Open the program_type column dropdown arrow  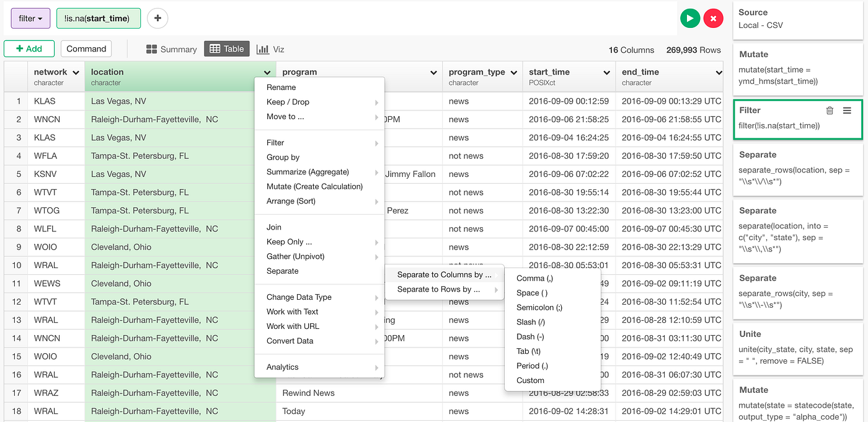coord(514,73)
